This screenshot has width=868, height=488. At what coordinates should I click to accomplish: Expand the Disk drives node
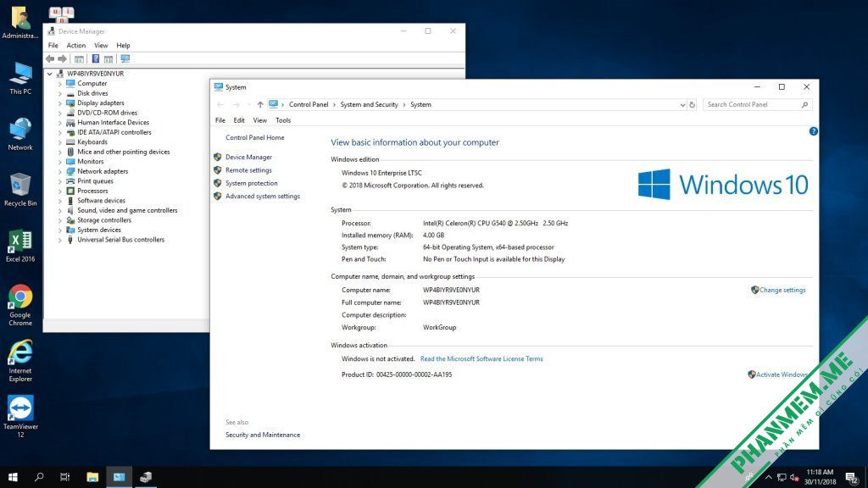[60, 93]
